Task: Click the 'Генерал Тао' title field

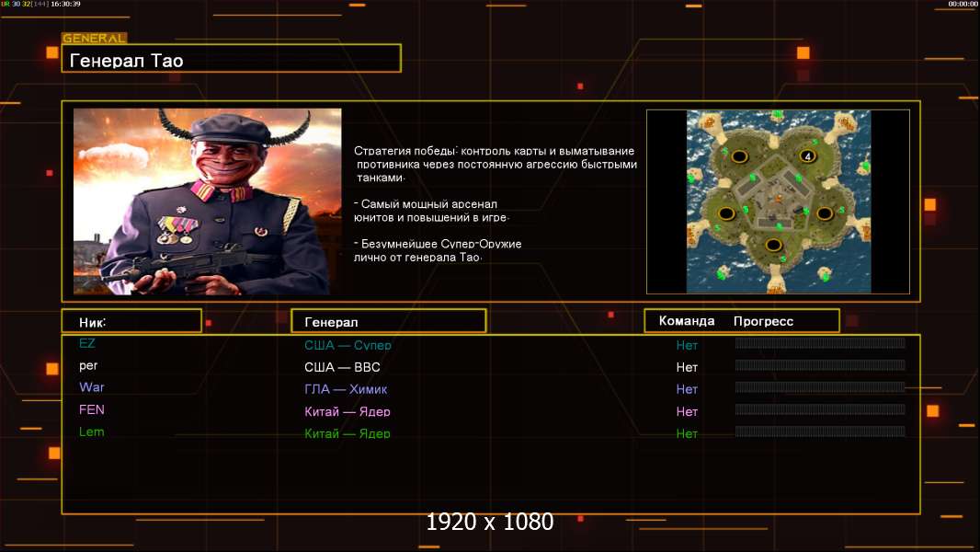Action: click(232, 58)
